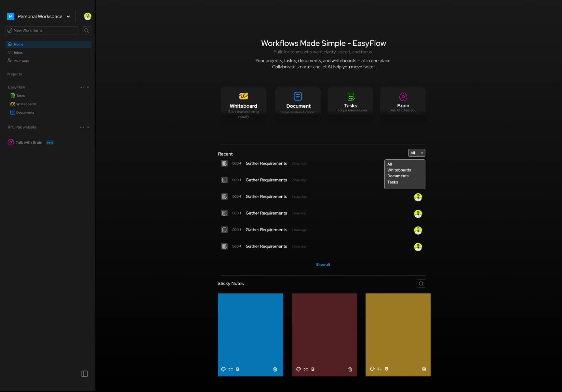Expand the IPC Pak website project
The image size is (562, 392).
(x=88, y=127)
